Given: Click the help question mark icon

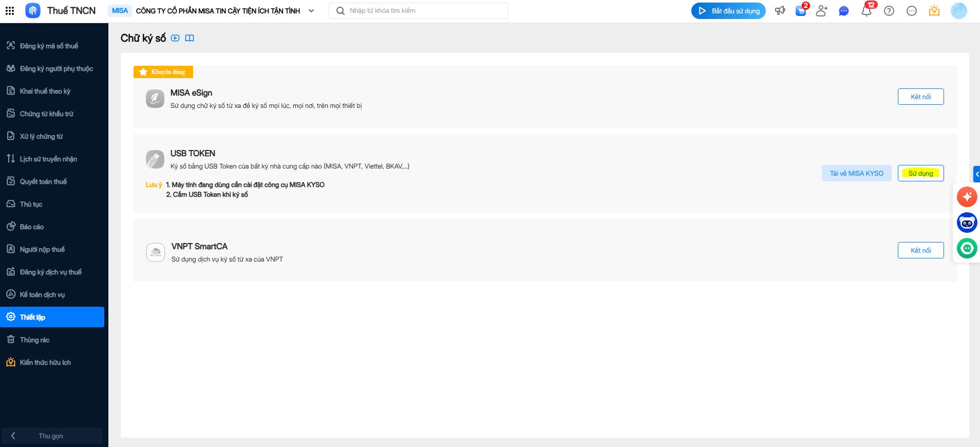Looking at the screenshot, I should [889, 11].
